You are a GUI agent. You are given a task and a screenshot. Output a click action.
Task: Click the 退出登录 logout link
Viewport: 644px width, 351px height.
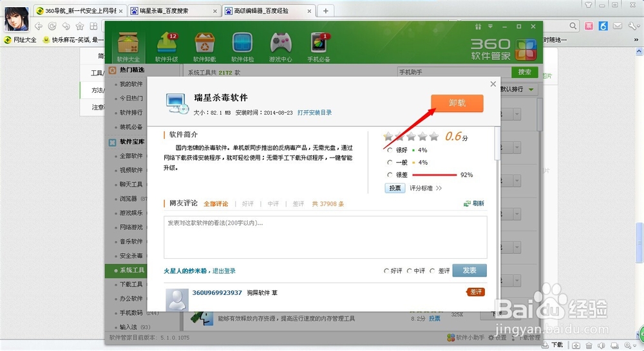(x=224, y=271)
